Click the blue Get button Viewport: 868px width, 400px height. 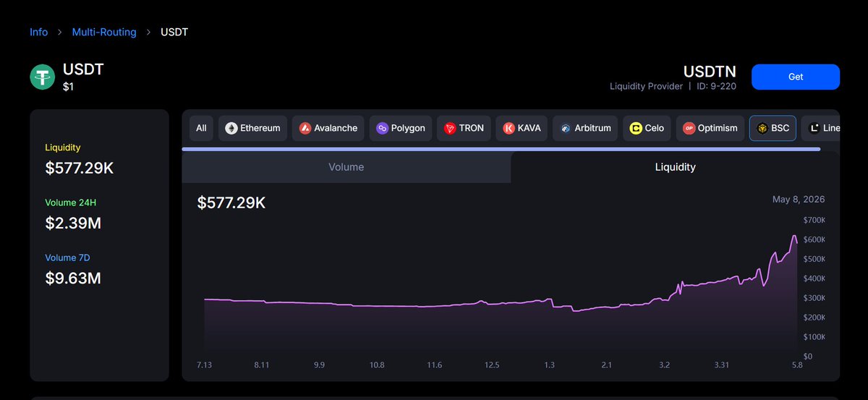pyautogui.click(x=796, y=77)
